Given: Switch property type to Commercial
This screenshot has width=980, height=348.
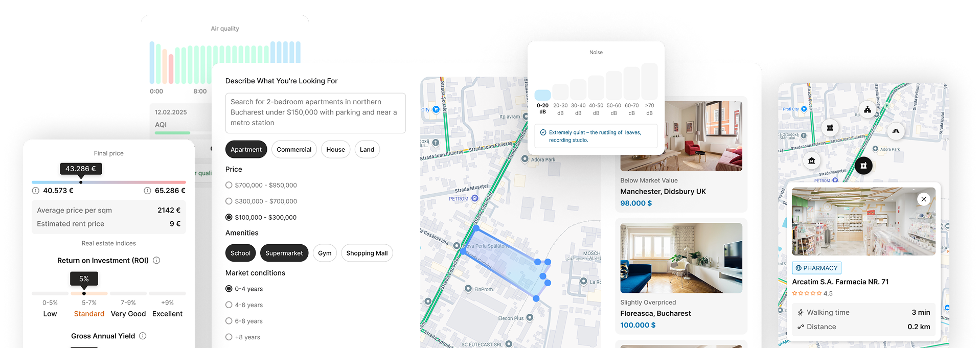Looking at the screenshot, I should [294, 150].
